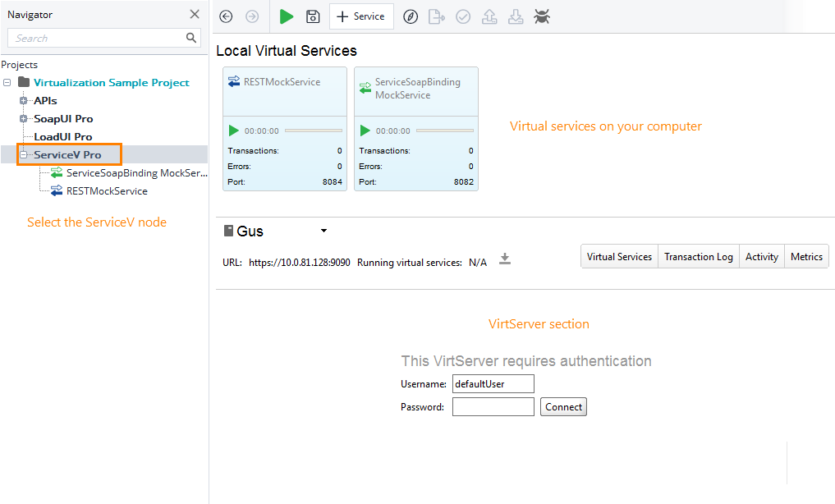The width and height of the screenshot is (835, 504).
Task: Click the RESTMockService icon in its card
Action: [234, 81]
